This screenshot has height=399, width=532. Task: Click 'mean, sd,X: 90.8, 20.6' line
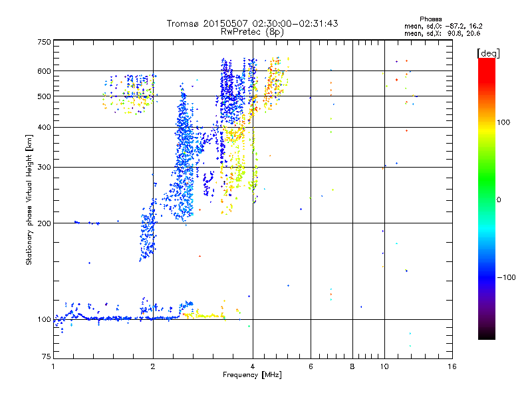[x=442, y=33]
